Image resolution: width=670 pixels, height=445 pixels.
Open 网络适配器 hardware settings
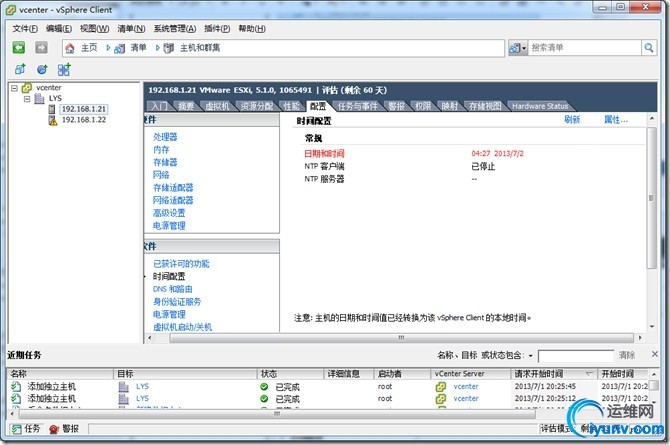[x=173, y=200]
